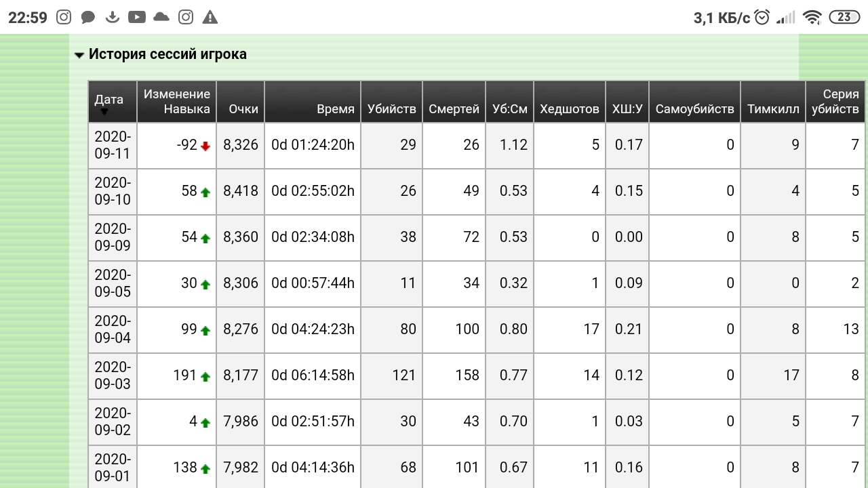Image resolution: width=868 pixels, height=488 pixels.
Task: Tap the warning triangle status icon
Action: 210,18
